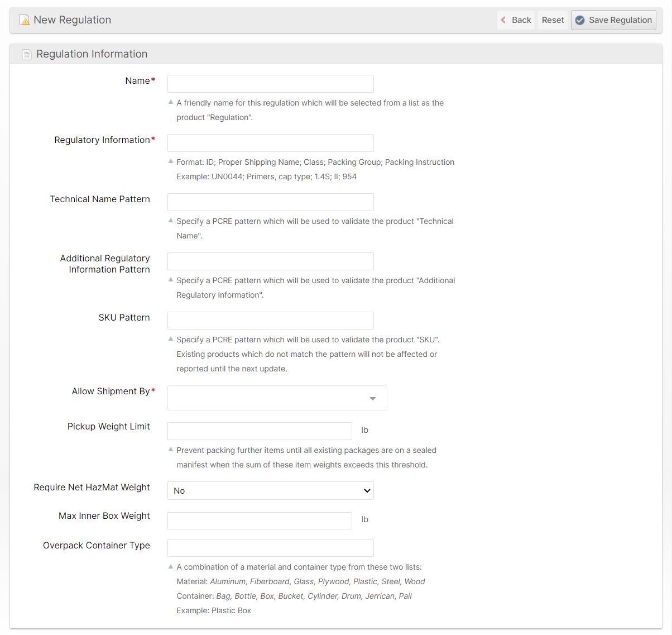Click the New Regulation warning page icon
672x635 pixels.
pos(25,20)
